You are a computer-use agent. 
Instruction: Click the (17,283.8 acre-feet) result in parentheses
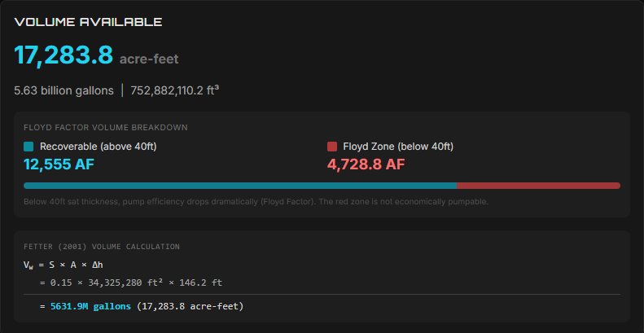point(190,306)
